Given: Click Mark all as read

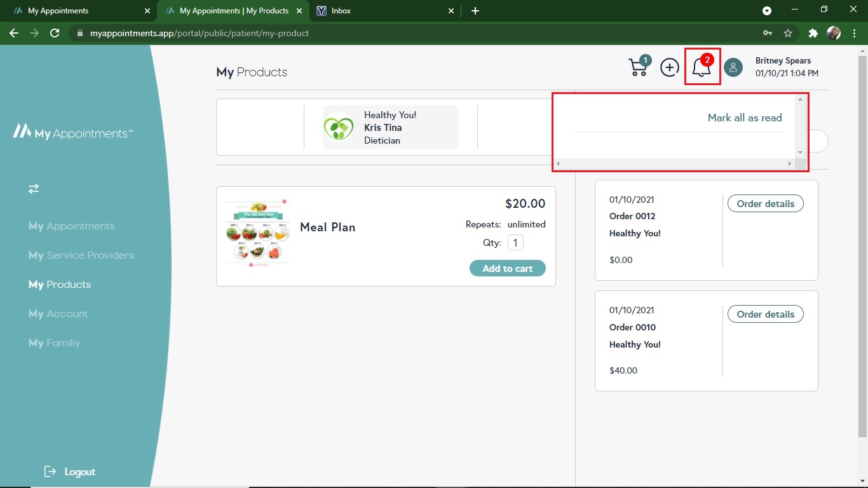Looking at the screenshot, I should (x=744, y=118).
